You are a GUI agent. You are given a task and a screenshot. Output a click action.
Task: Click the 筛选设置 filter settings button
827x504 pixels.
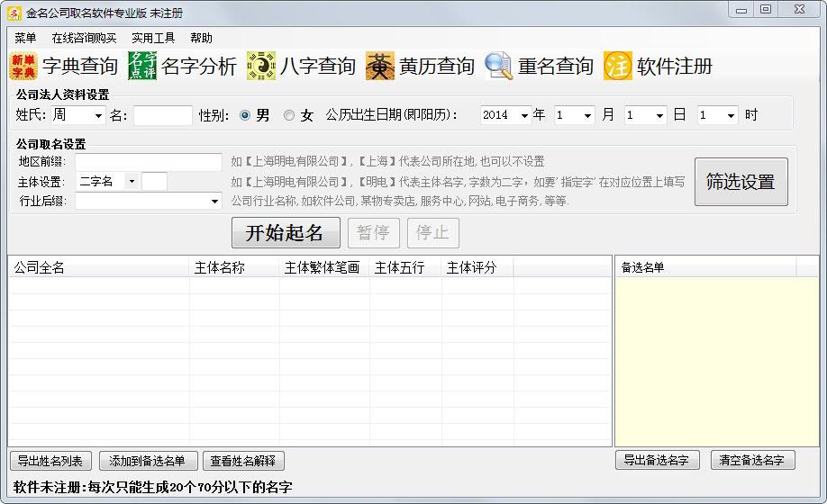click(x=741, y=182)
